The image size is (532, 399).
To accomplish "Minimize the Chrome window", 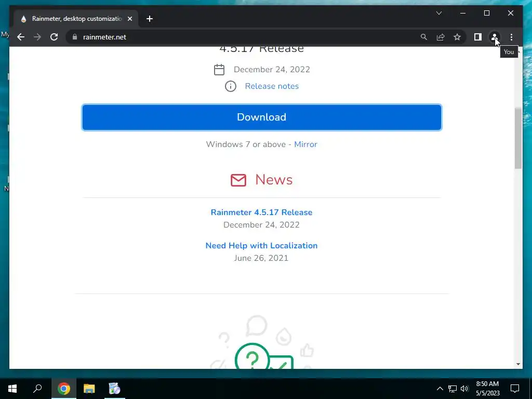I will point(463,13).
